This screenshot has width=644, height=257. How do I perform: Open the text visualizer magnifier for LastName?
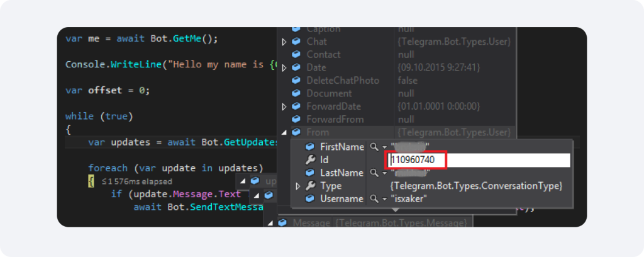pyautogui.click(x=374, y=173)
